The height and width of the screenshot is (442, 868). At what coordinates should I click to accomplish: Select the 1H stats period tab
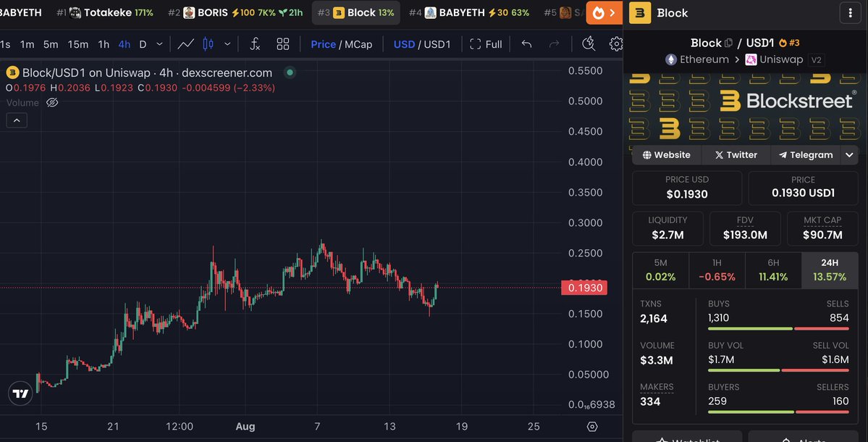click(717, 270)
